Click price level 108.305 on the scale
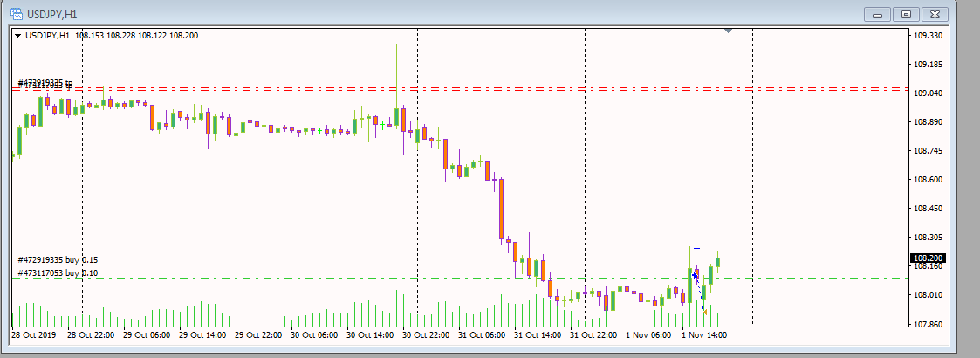The height and width of the screenshot is (358, 980). pyautogui.click(x=927, y=238)
